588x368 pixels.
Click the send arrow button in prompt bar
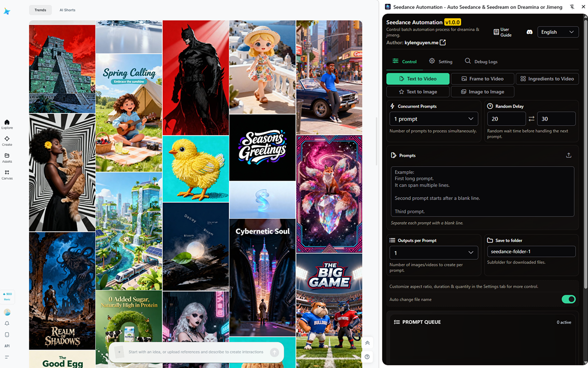click(274, 352)
